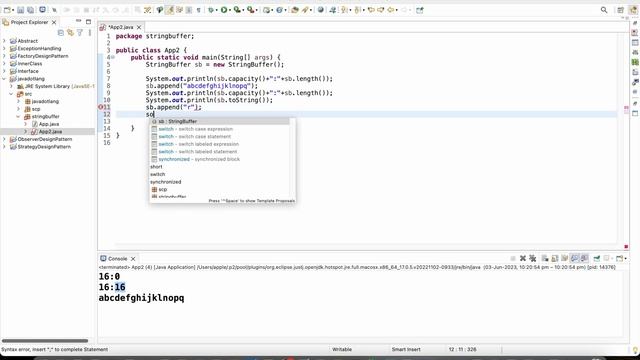This screenshot has height=360, width=640.
Task: Open Project Explorer view menu dots
Action: point(89,32)
